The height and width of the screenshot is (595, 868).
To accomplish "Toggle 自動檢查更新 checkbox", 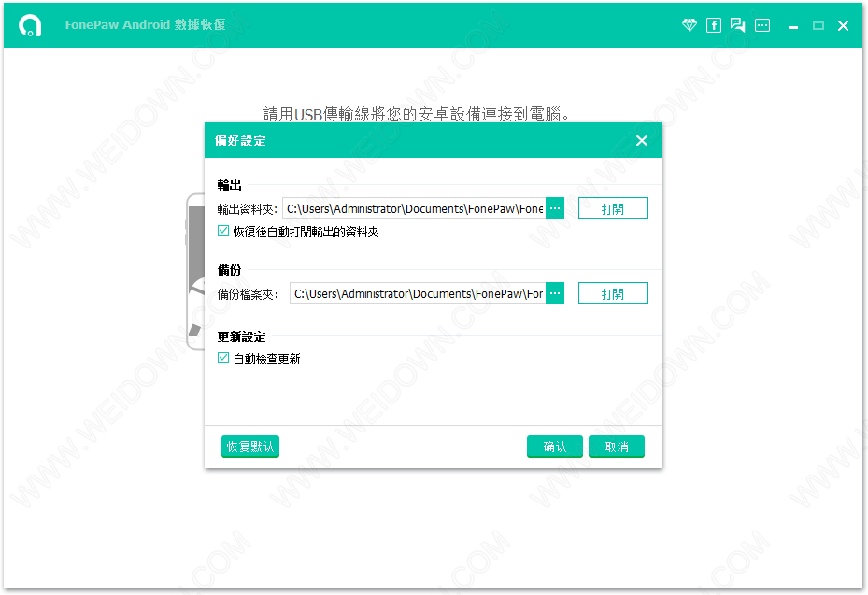I will (x=223, y=358).
